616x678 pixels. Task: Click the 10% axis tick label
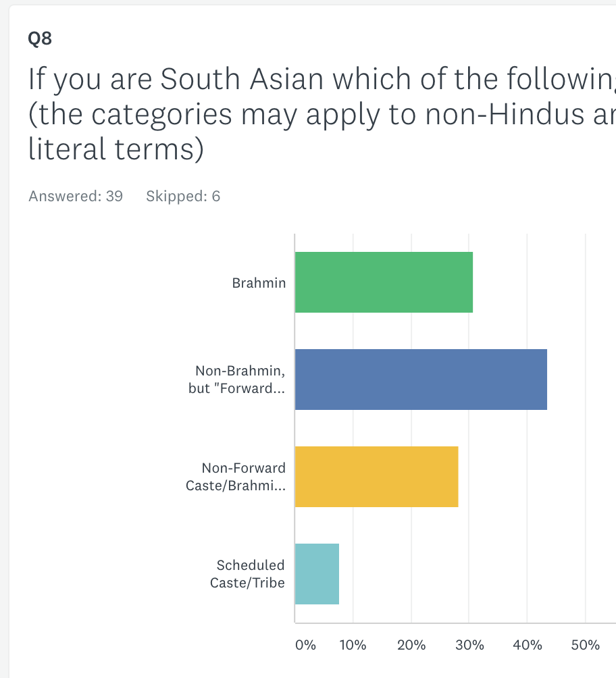353,645
